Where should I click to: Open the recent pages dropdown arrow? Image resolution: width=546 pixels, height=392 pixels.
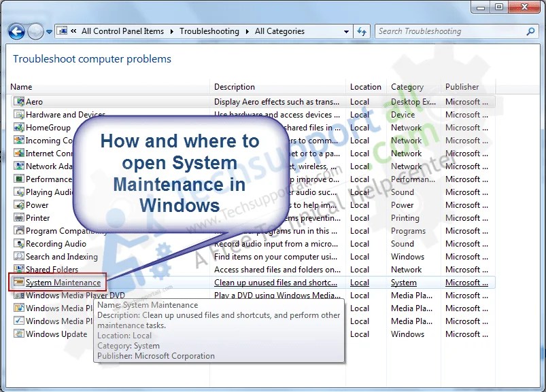tap(49, 32)
